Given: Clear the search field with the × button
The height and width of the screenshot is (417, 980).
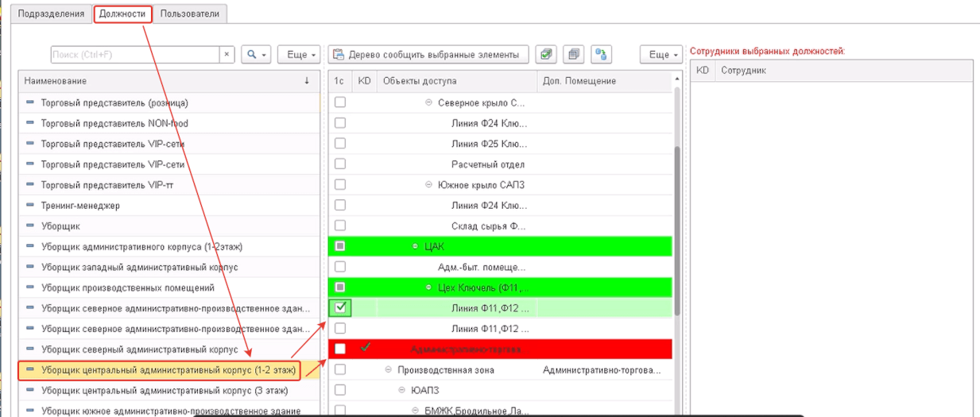Looking at the screenshot, I should coord(227,54).
